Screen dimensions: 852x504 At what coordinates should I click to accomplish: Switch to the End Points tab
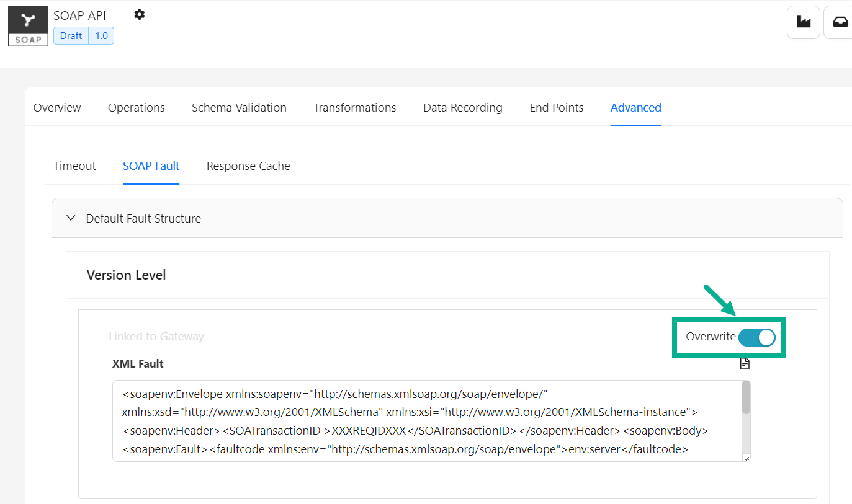click(x=556, y=108)
